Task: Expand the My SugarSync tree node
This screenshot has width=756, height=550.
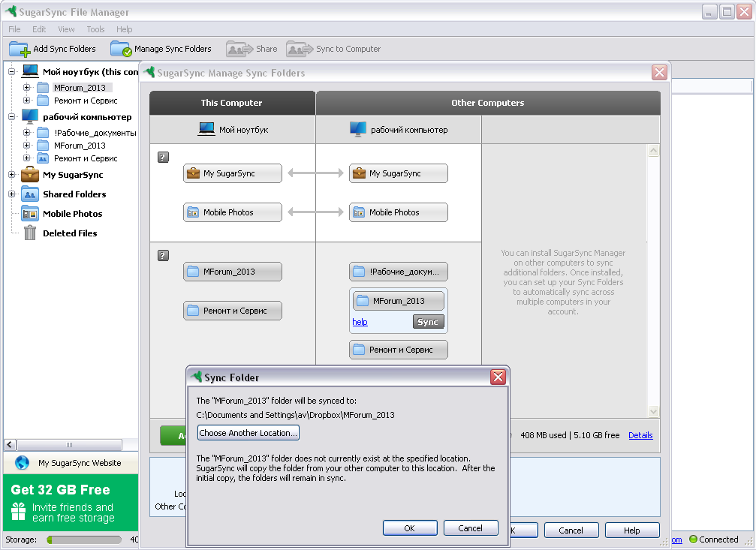Action: click(x=11, y=175)
